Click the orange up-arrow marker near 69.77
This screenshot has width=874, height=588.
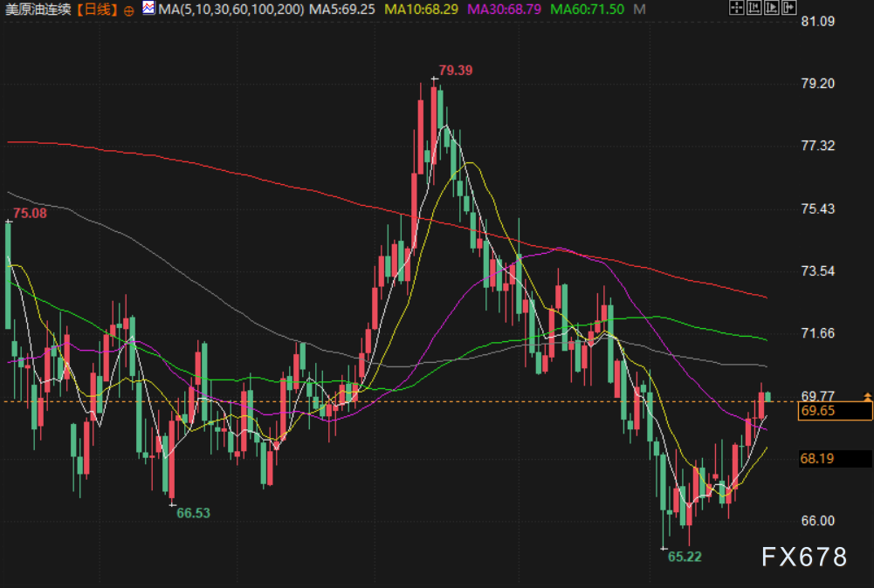[867, 396]
